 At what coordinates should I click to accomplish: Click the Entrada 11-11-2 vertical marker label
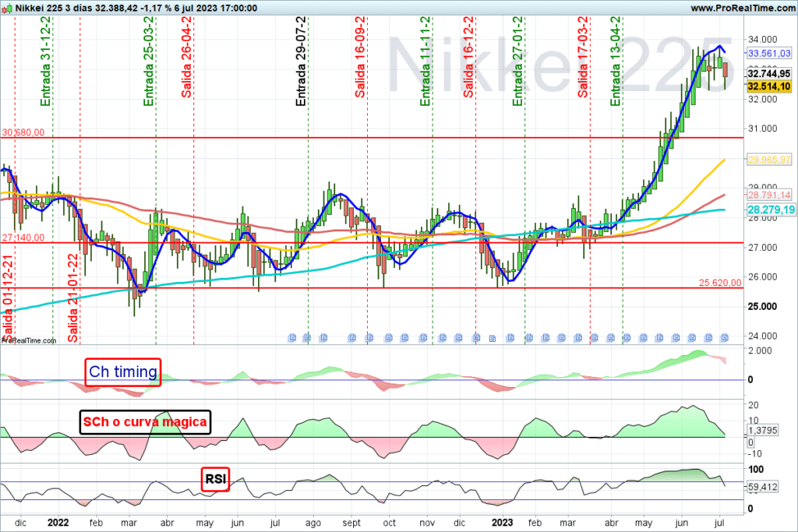425,61
